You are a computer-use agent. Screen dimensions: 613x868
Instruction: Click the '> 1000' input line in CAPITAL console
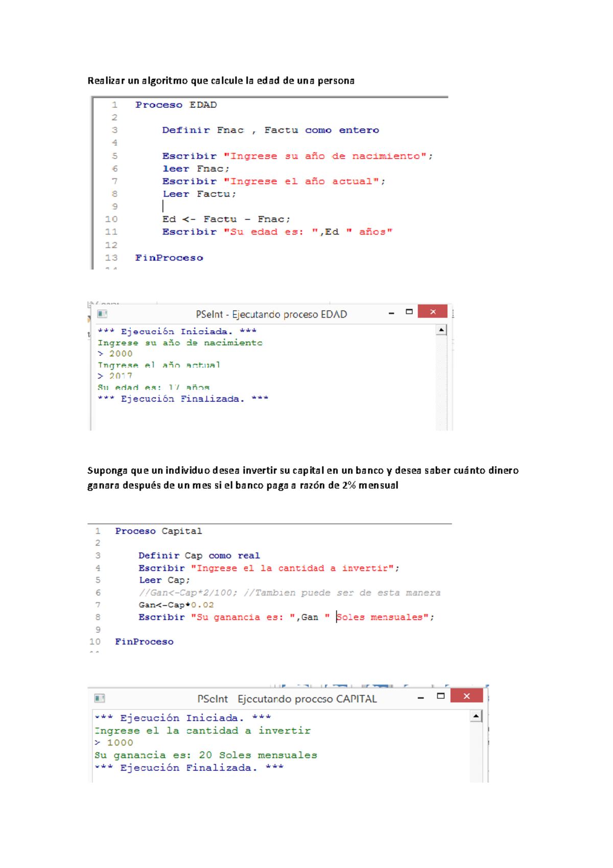point(114,743)
